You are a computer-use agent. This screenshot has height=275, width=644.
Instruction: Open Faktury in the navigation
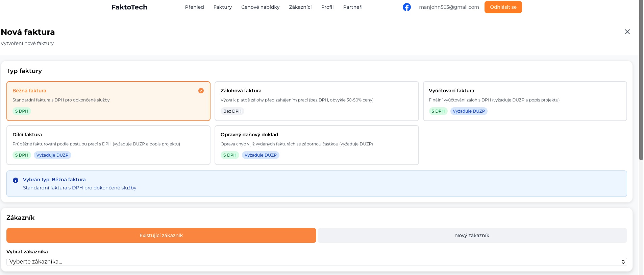(223, 7)
